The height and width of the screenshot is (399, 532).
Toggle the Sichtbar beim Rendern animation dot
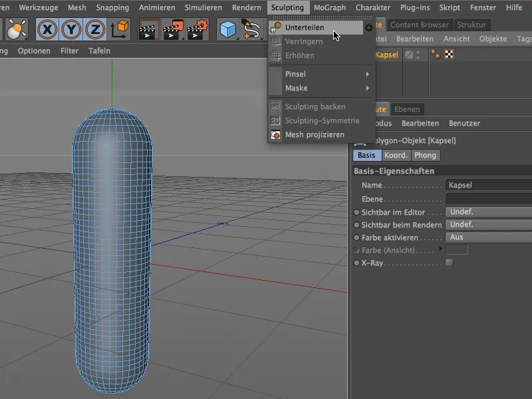(356, 225)
